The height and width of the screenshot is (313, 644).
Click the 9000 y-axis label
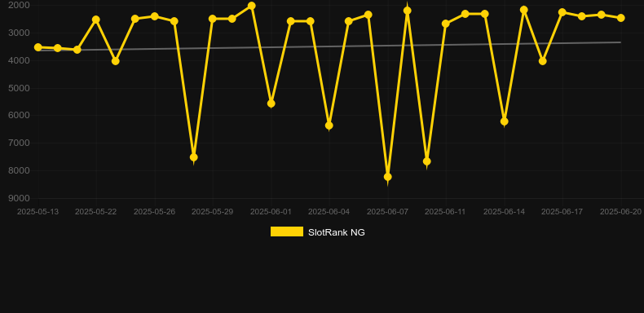click(x=19, y=198)
